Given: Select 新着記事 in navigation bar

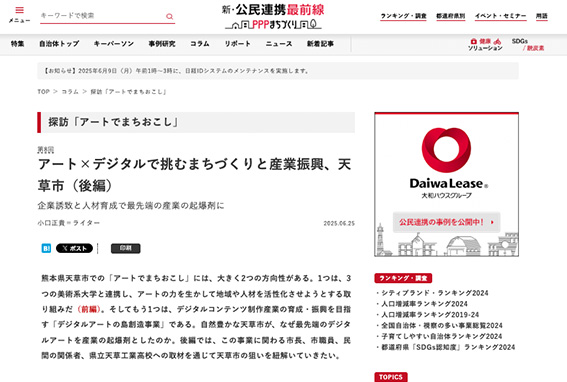Looking at the screenshot, I should point(320,44).
